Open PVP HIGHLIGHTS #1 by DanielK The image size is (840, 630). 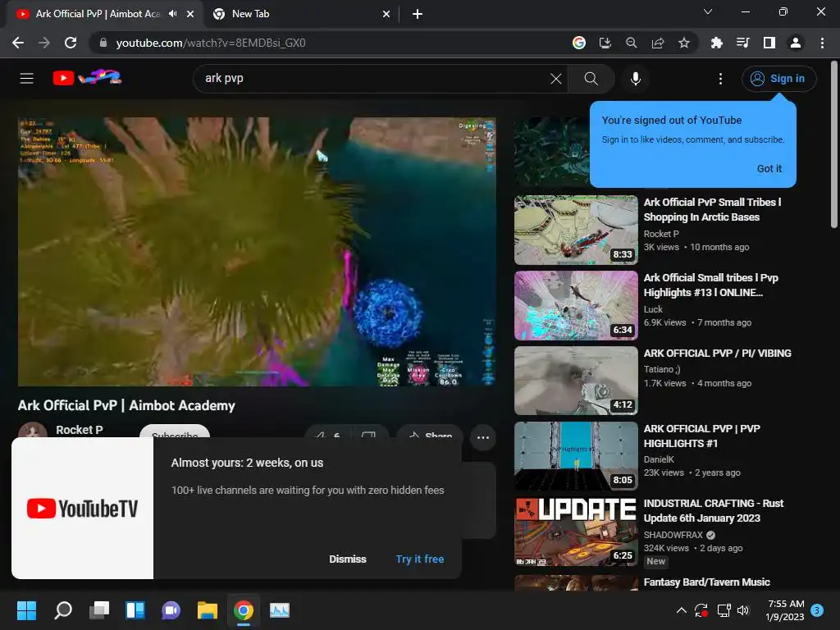point(702,436)
